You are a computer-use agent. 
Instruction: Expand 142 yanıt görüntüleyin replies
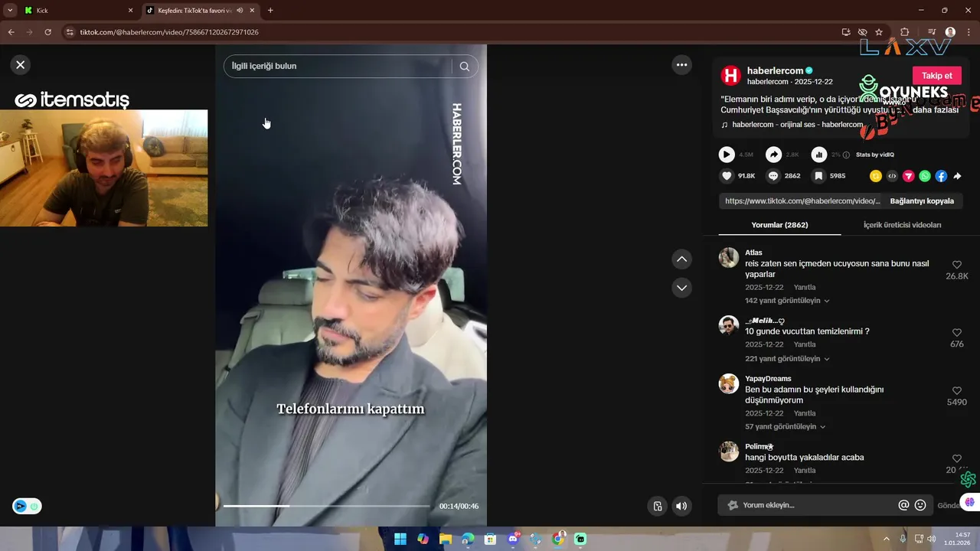pyautogui.click(x=787, y=301)
